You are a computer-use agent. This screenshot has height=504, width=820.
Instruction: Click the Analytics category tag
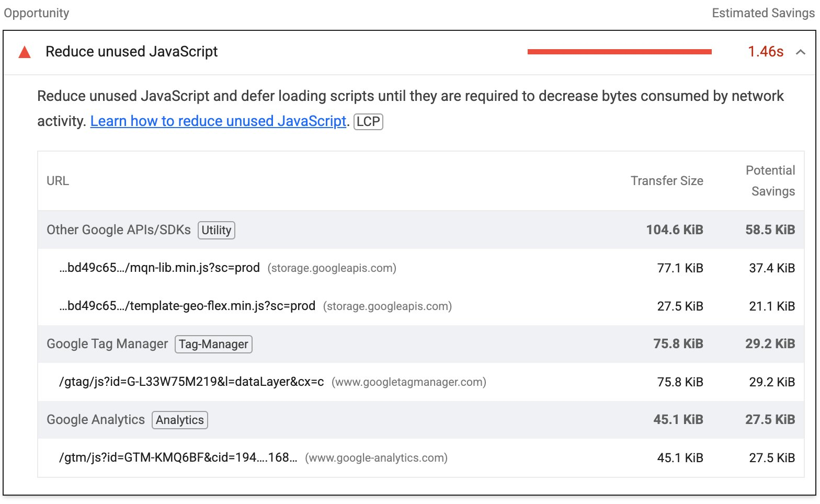point(179,420)
